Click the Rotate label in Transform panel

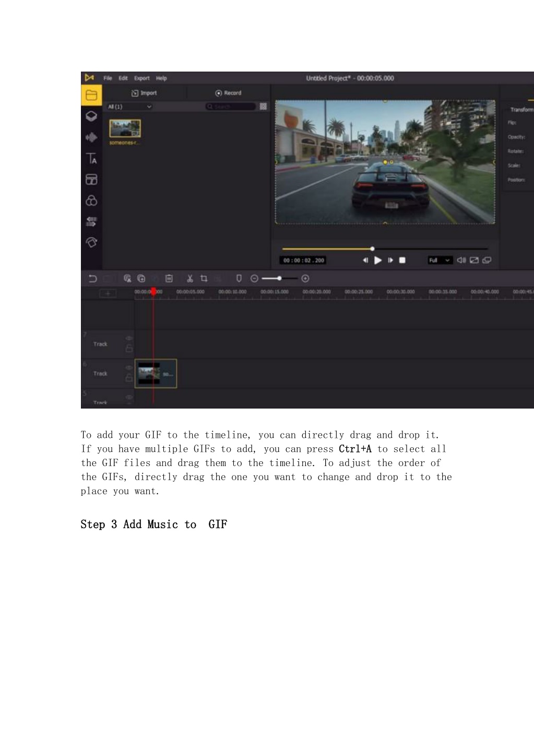click(x=515, y=151)
